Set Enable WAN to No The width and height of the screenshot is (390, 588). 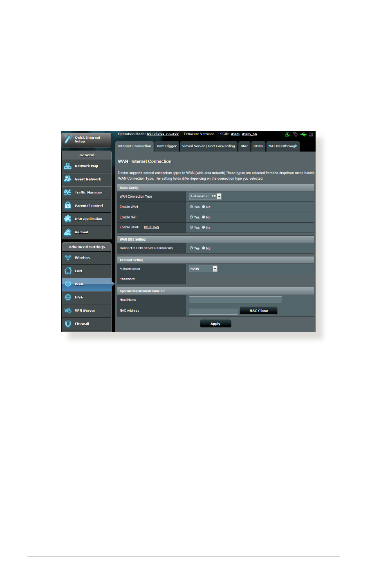tap(203, 207)
